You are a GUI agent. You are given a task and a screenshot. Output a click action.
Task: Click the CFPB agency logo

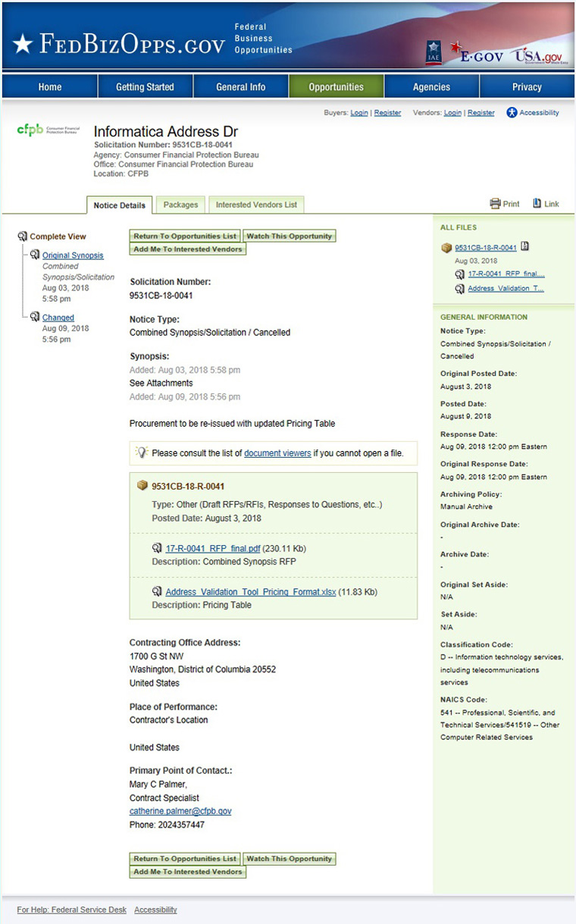(47, 131)
